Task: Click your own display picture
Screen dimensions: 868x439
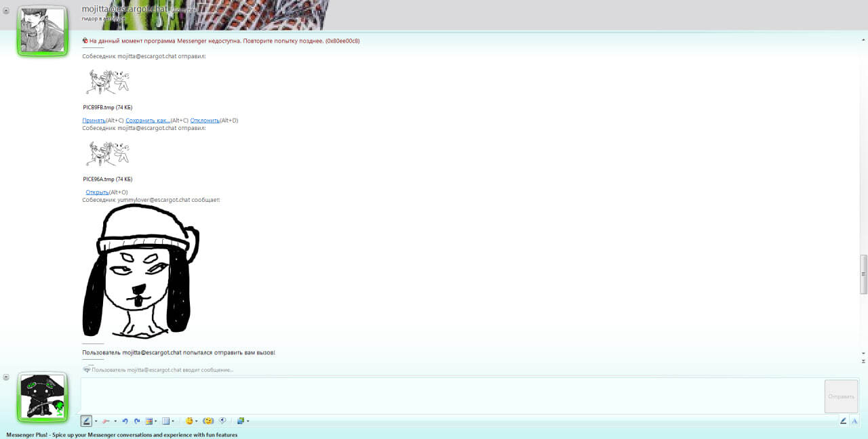Action: coord(42,398)
